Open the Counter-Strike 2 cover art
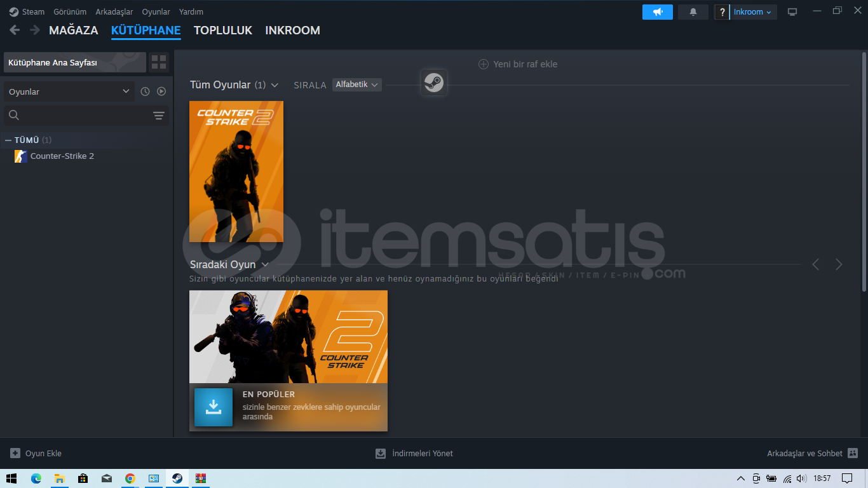The height and width of the screenshot is (488, 868). coord(236,172)
